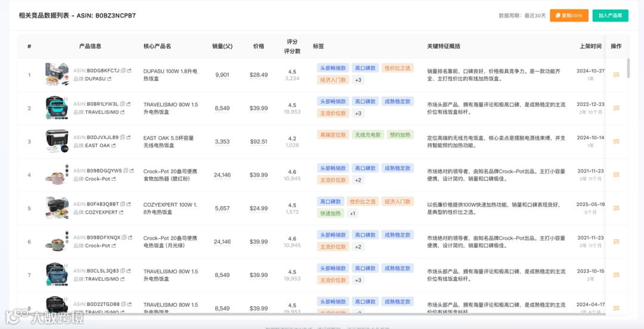
Task: Click product name EAST OAK 5.5杯容量无线电热饭盒
Action: 168,142
